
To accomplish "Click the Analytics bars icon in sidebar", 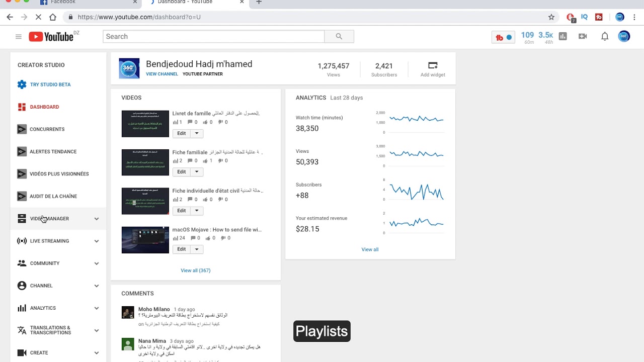I will click(22, 308).
